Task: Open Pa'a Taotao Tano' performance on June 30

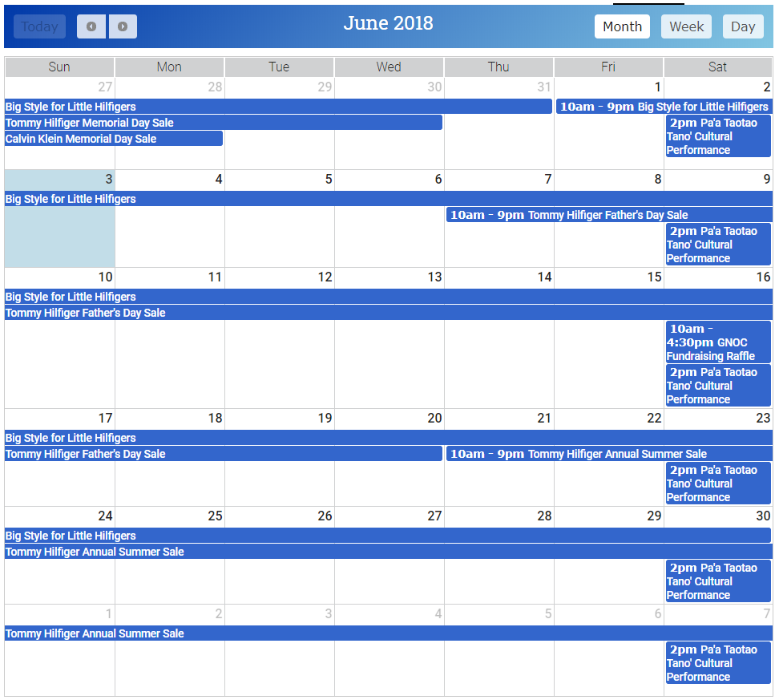Action: [718, 581]
